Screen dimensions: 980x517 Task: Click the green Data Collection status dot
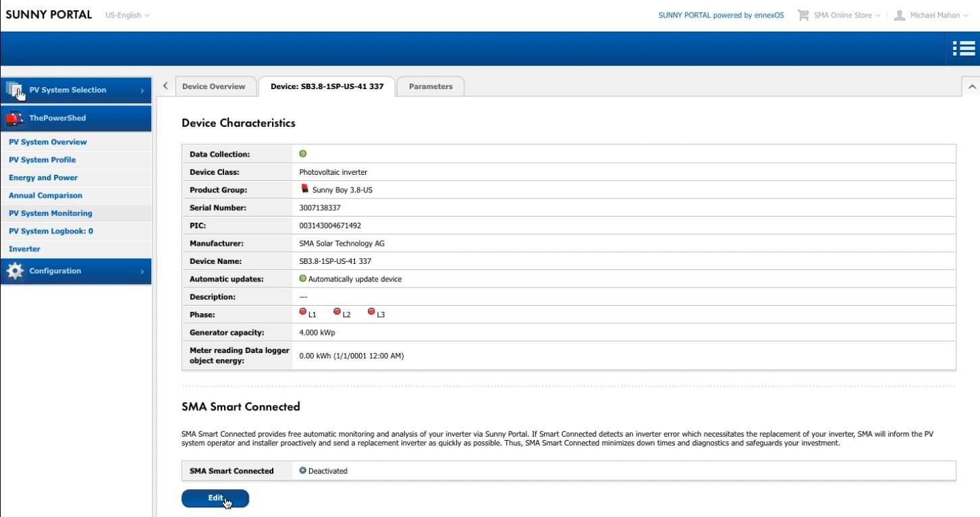coord(303,154)
